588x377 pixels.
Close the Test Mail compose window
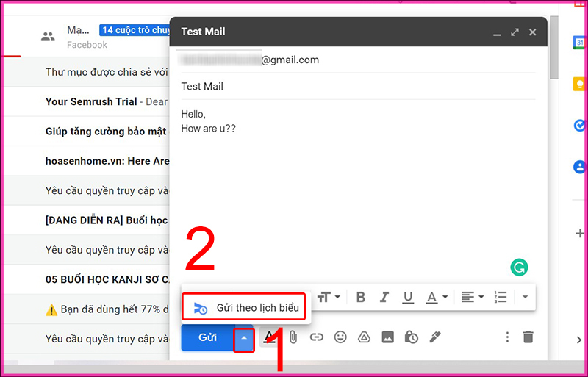[x=532, y=32]
